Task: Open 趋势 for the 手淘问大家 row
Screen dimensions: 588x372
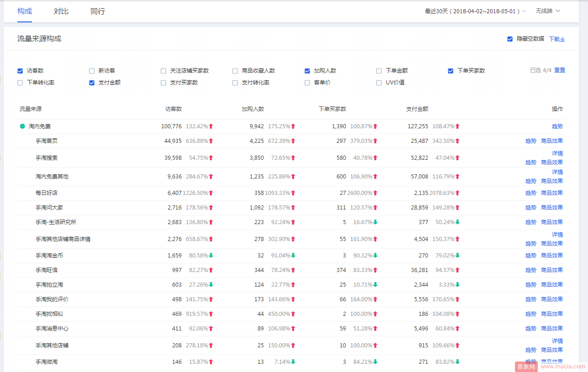Action: point(531,208)
